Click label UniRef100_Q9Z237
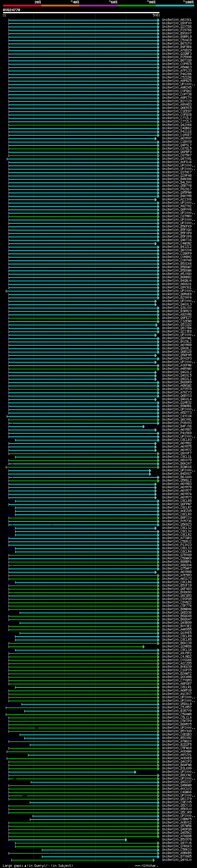 click(176, 782)
